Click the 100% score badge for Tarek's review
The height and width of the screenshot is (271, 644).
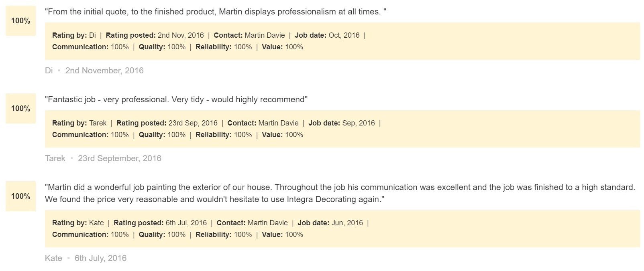click(x=20, y=109)
